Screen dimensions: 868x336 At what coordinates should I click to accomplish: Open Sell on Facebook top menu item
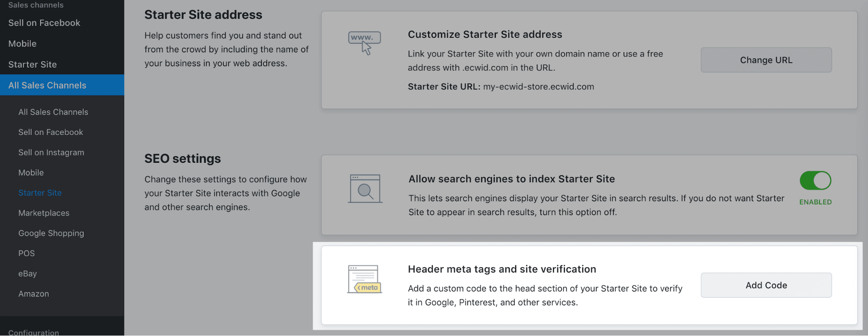[44, 23]
